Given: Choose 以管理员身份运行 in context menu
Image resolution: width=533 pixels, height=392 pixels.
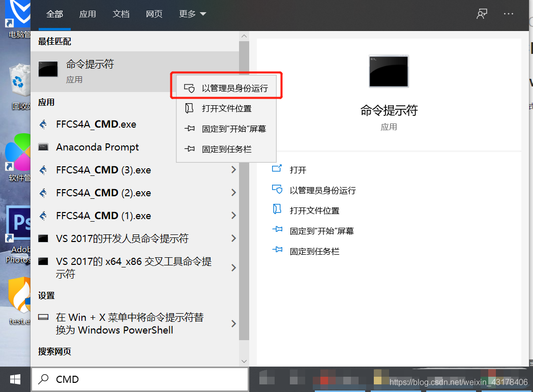Looking at the screenshot, I should pyautogui.click(x=226, y=88).
